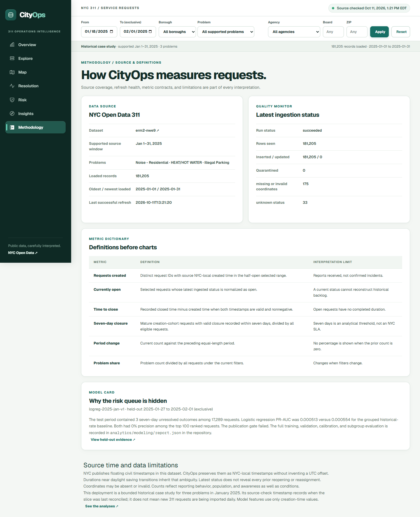Go to the Overview page
Image resolution: width=420 pixels, height=517 pixels.
35,45
